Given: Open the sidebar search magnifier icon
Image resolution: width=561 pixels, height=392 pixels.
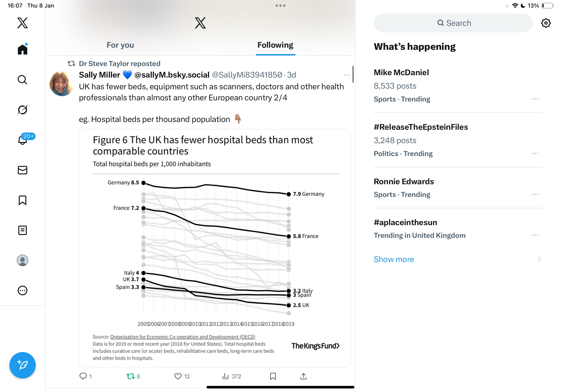Looking at the screenshot, I should 23,80.
